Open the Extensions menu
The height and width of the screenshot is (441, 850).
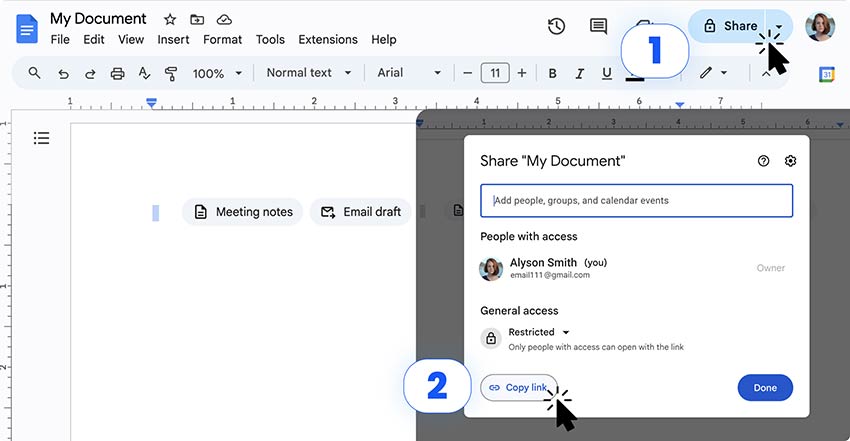pyautogui.click(x=327, y=40)
